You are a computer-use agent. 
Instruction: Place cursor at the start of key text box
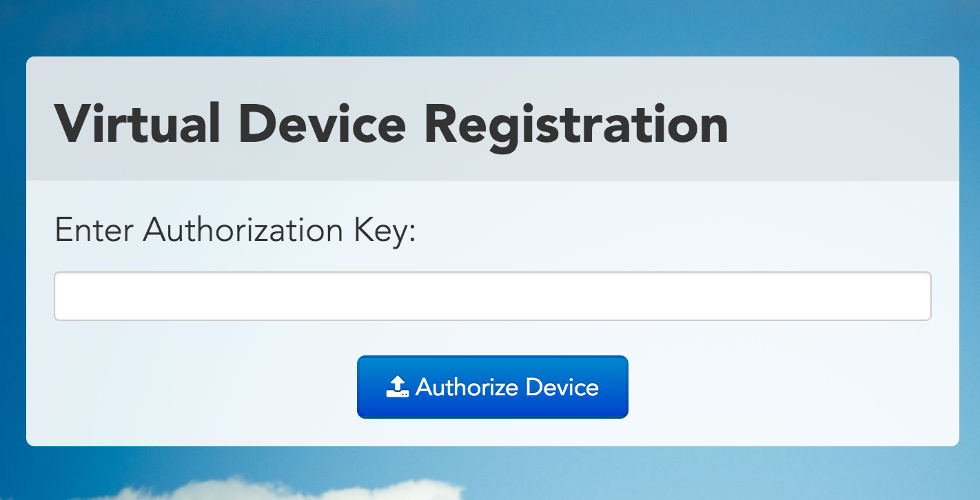coord(63,296)
